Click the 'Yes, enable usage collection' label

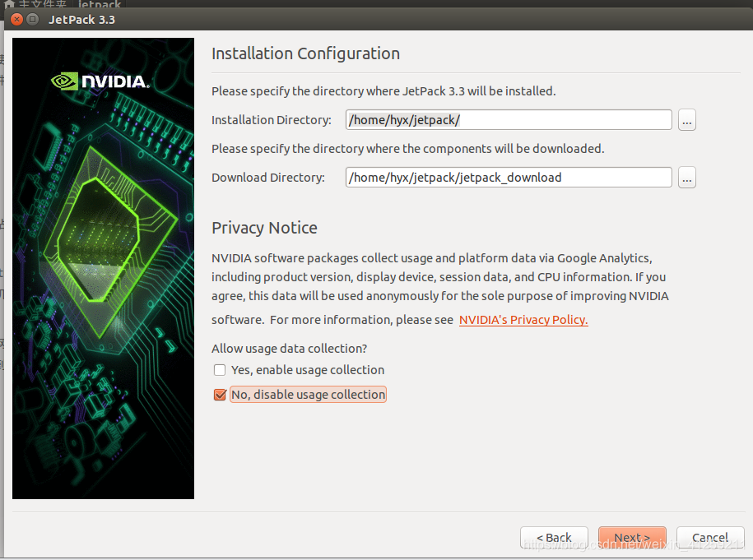click(308, 370)
